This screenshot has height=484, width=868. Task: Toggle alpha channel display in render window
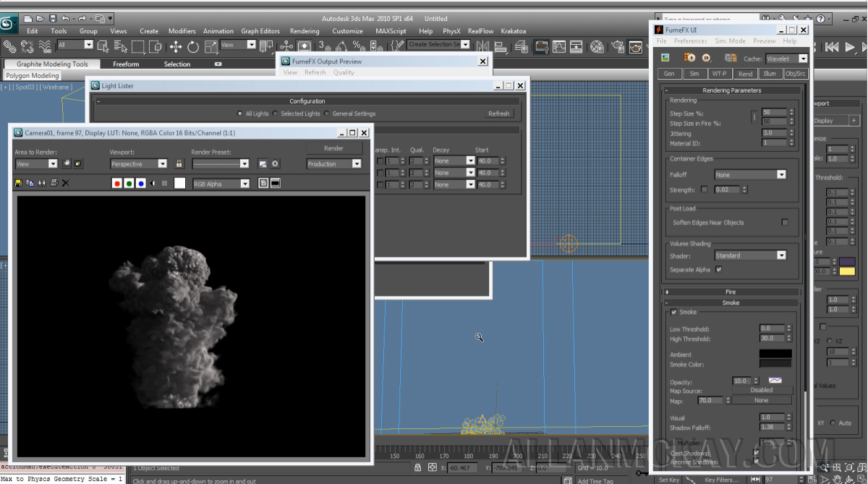(153, 184)
